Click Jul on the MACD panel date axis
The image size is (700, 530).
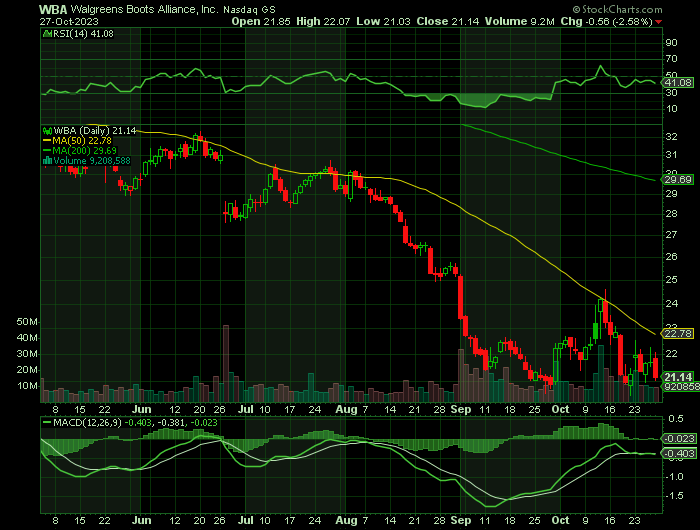click(246, 521)
